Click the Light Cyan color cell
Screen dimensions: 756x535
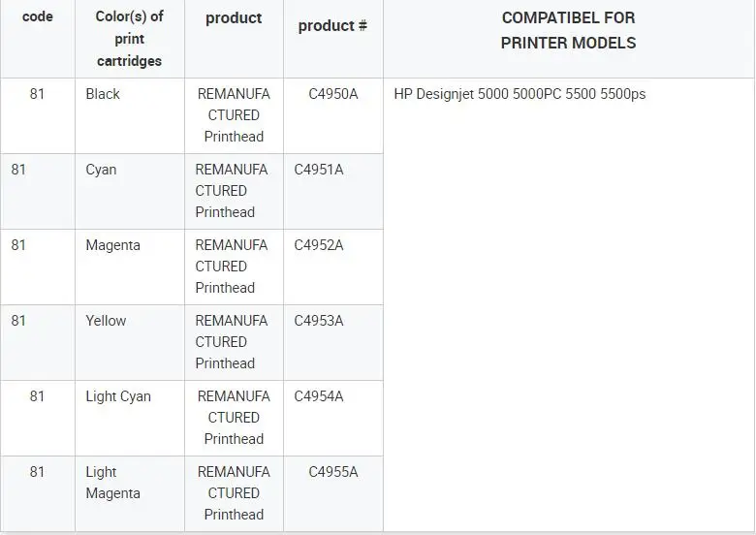pyautogui.click(x=118, y=396)
